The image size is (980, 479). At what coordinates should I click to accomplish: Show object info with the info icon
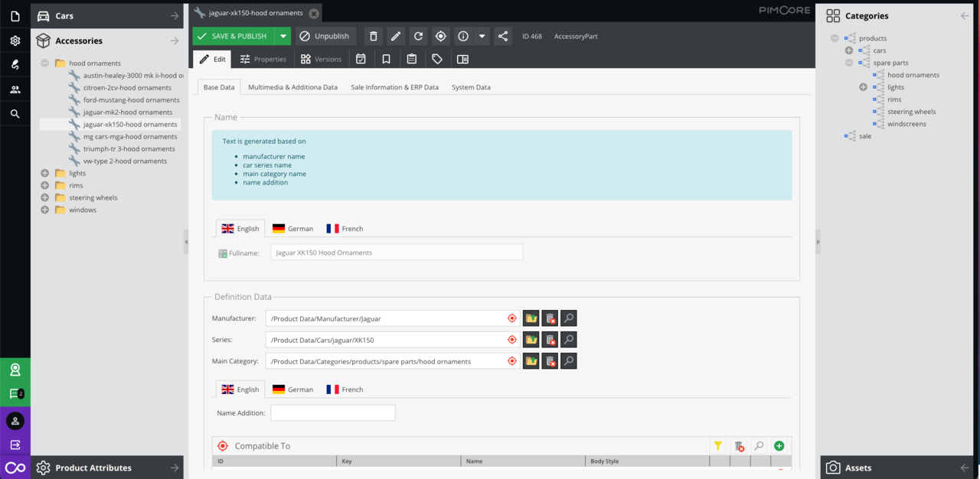pyautogui.click(x=463, y=36)
